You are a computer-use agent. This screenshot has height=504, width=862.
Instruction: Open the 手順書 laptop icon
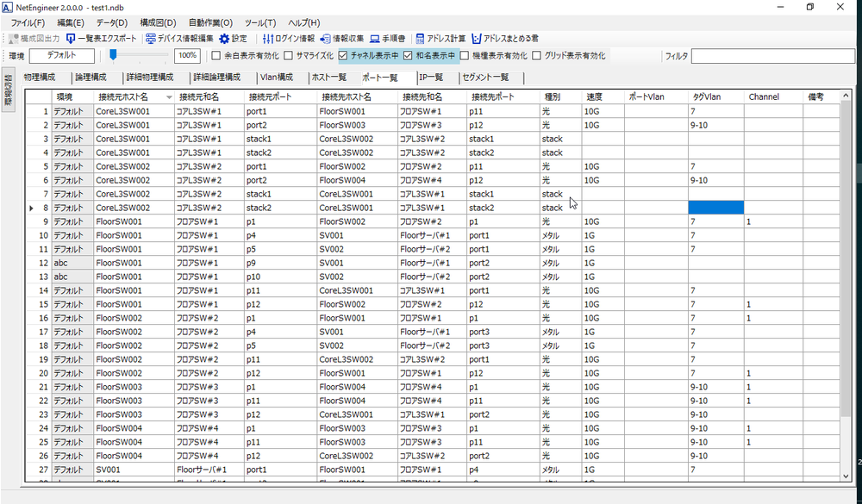tap(375, 39)
